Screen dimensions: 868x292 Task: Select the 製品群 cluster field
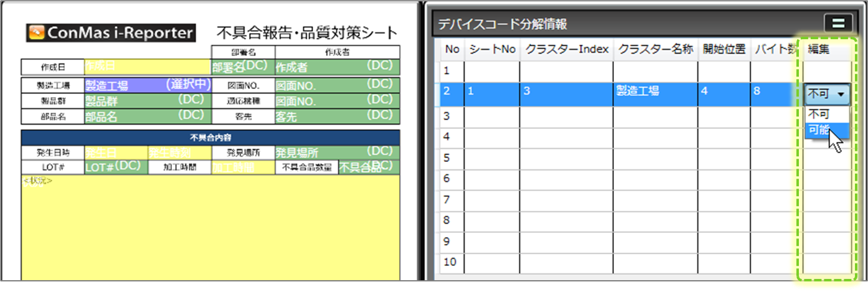pyautogui.click(x=146, y=100)
